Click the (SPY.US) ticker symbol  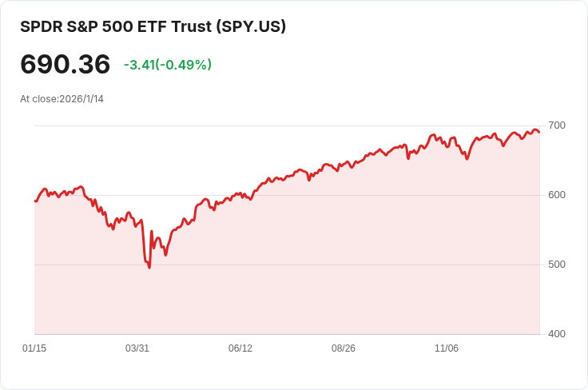point(251,26)
